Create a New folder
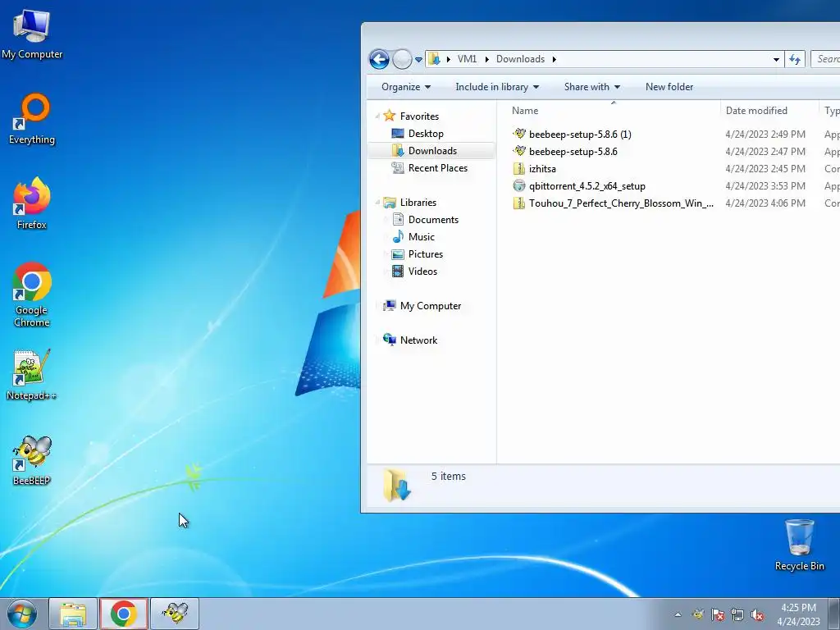This screenshot has width=840, height=630. [x=669, y=87]
